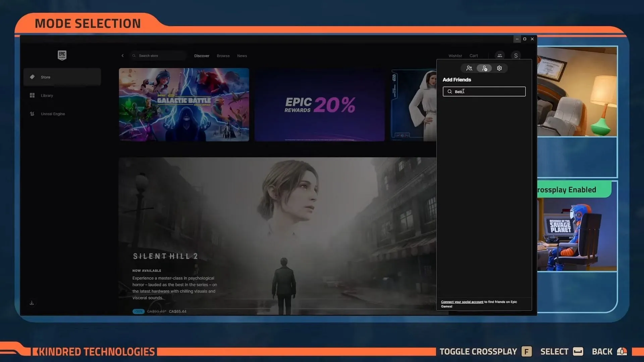The width and height of the screenshot is (644, 362).
Task: Click the Store tag icon
Action: coord(32,77)
